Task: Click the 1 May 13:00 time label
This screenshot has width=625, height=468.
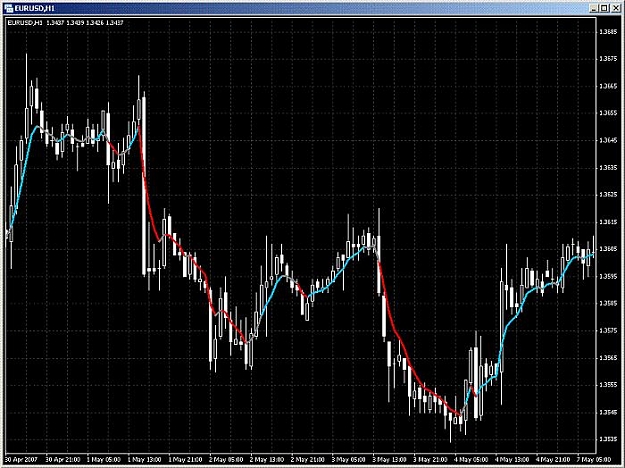Action: tap(144, 459)
